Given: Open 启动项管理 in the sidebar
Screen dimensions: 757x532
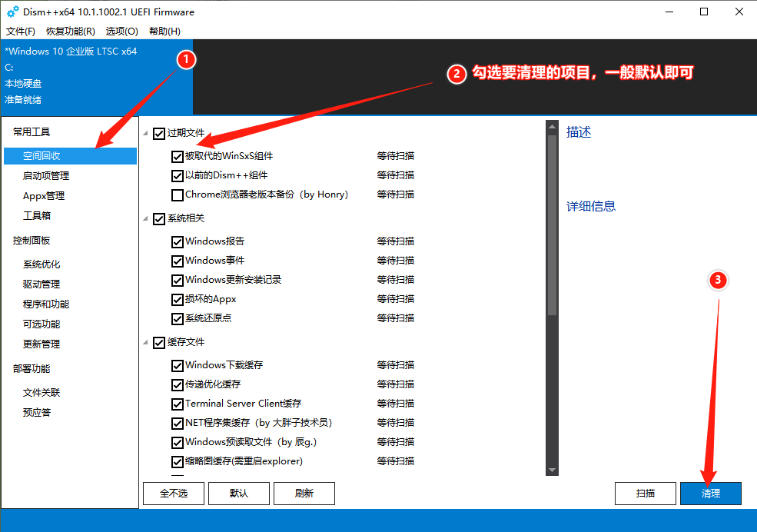Looking at the screenshot, I should pyautogui.click(x=46, y=176).
